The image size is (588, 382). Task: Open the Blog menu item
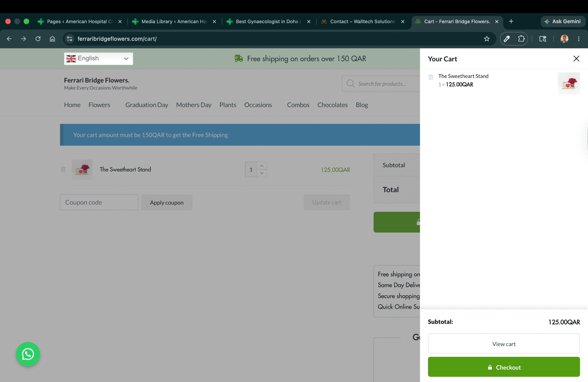coord(362,105)
